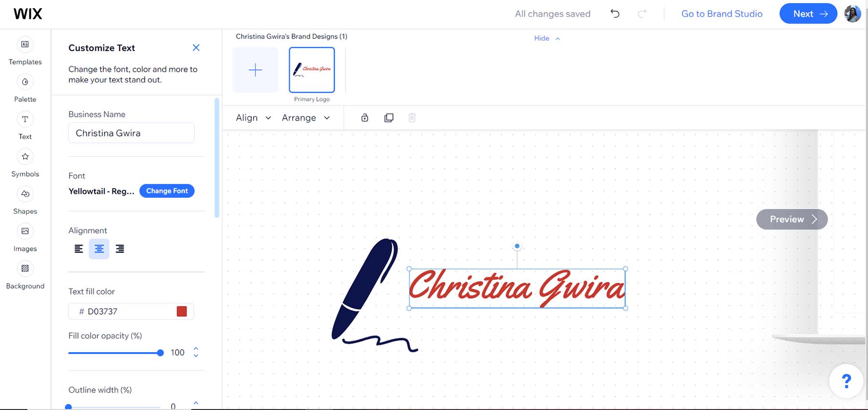This screenshot has width=868, height=410.
Task: Click the red text fill color swatch
Action: (x=182, y=311)
